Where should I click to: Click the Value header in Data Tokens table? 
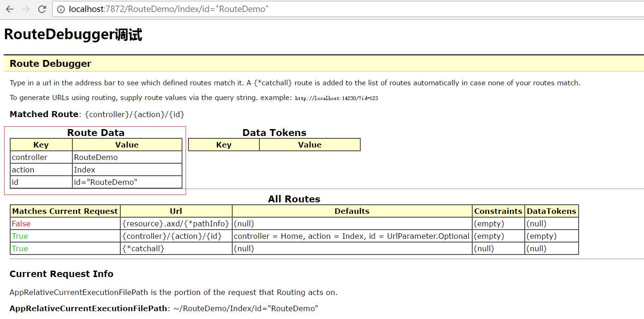pos(310,145)
